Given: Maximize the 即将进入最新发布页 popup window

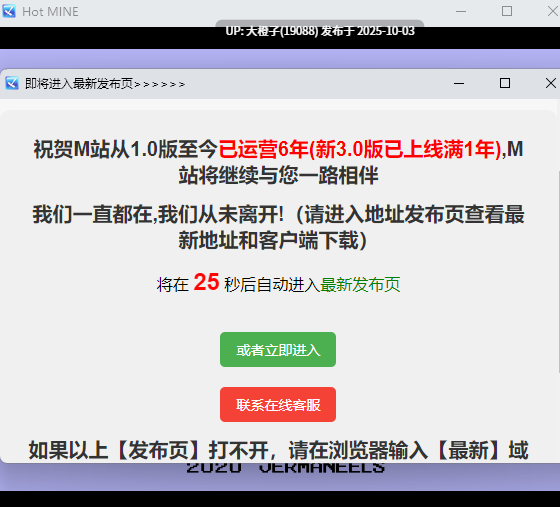Looking at the screenshot, I should [505, 84].
